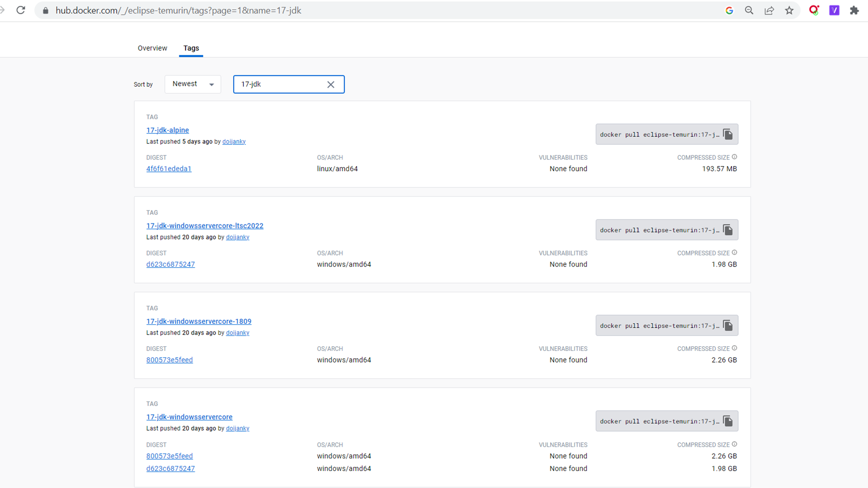Clear the 17-jdk tag filter text
This screenshot has height=488, width=868.
pos(331,85)
